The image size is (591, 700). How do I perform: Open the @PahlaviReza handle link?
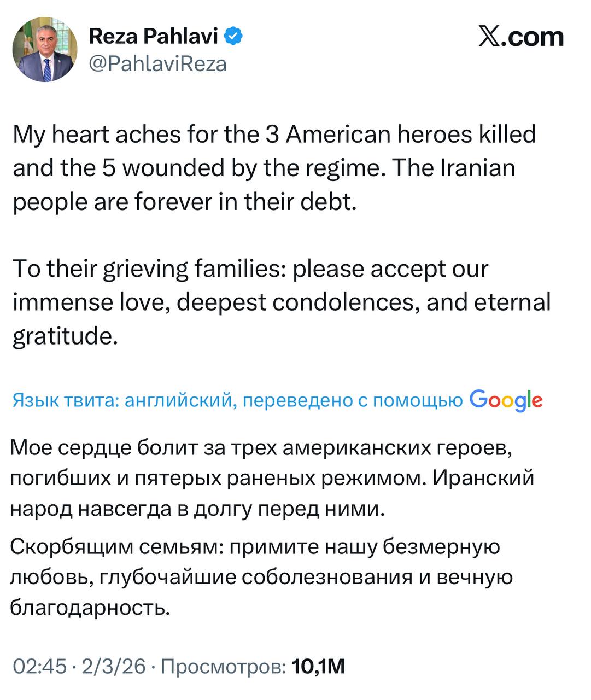coord(157,64)
